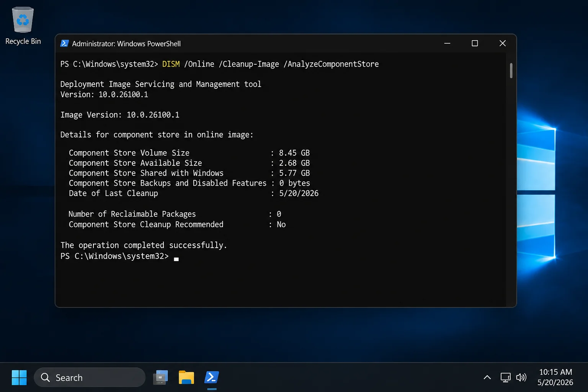
Task: Click 'Component Store Cleanup Recommended' label
Action: tap(146, 224)
